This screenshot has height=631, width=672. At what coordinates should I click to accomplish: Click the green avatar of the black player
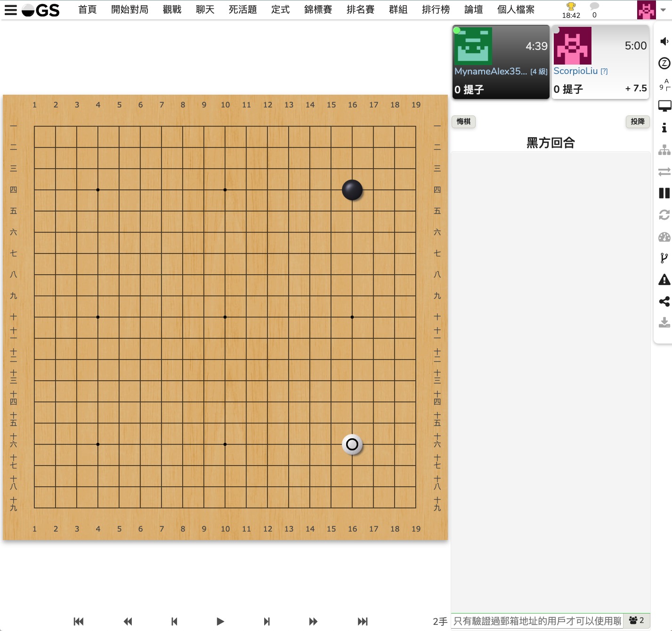[473, 46]
